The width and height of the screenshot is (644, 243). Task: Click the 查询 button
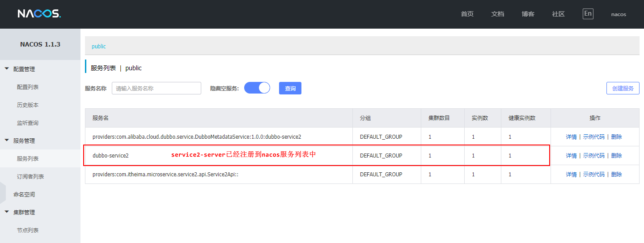[x=290, y=88]
